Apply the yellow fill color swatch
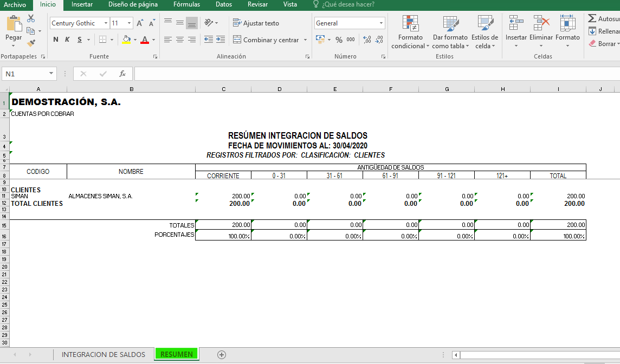 click(x=126, y=40)
